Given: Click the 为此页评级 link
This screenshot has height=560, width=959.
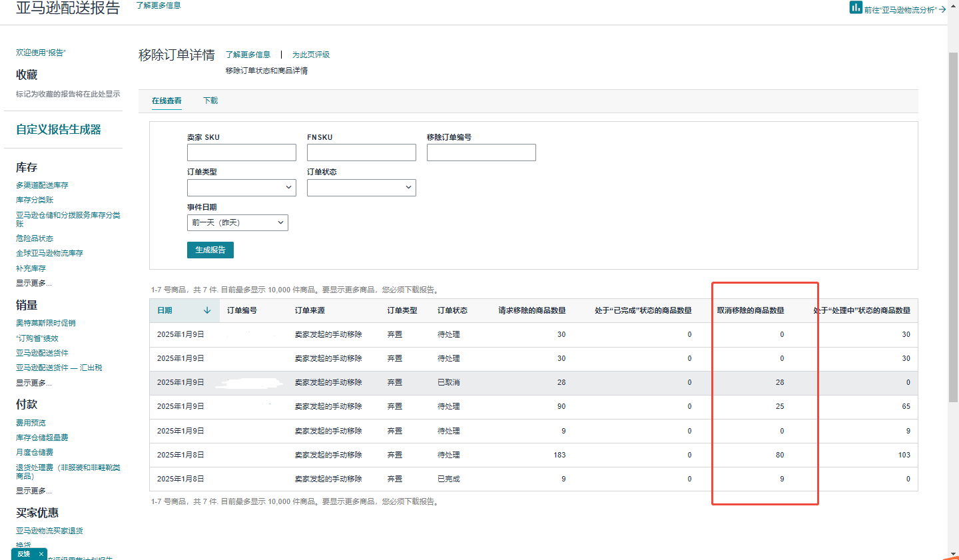Looking at the screenshot, I should [x=311, y=55].
